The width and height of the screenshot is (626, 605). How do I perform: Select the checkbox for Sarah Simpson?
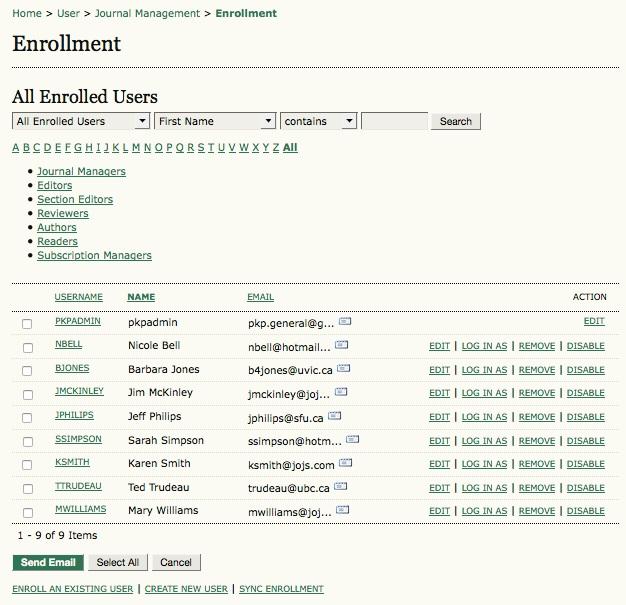click(x=28, y=442)
